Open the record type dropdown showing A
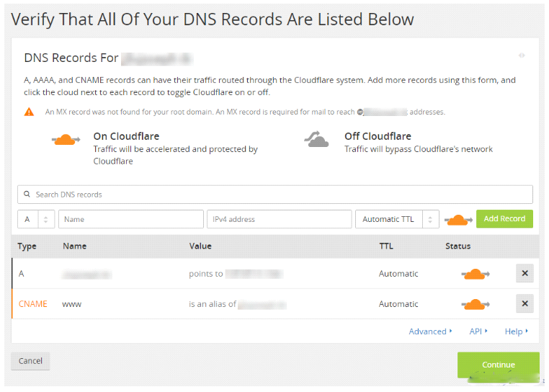Image resolution: width=549 pixels, height=392 pixels. coord(36,219)
